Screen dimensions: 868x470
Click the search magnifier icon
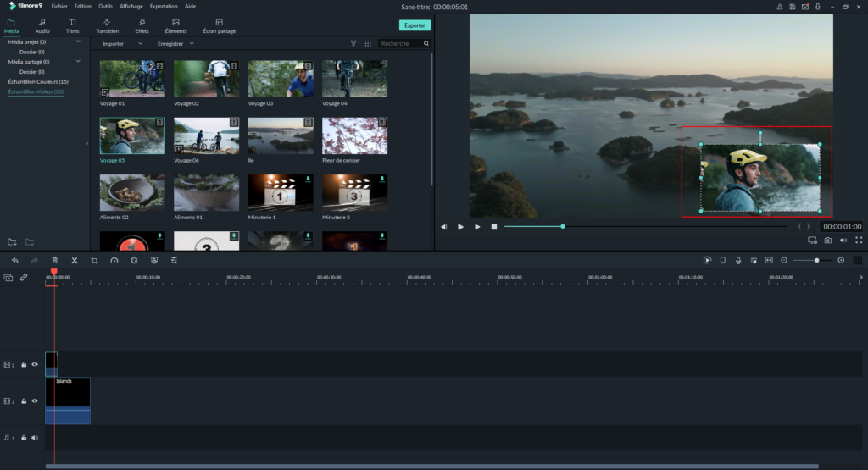[426, 43]
